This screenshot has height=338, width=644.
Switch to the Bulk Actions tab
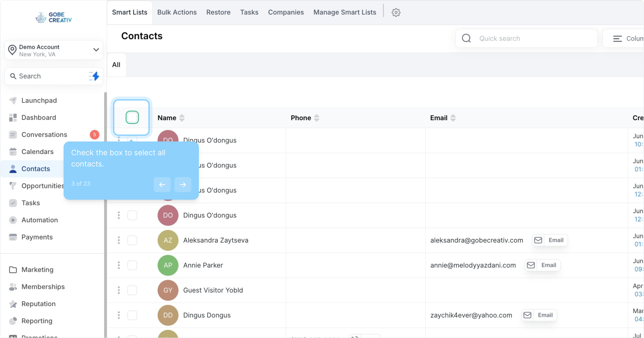click(x=177, y=12)
